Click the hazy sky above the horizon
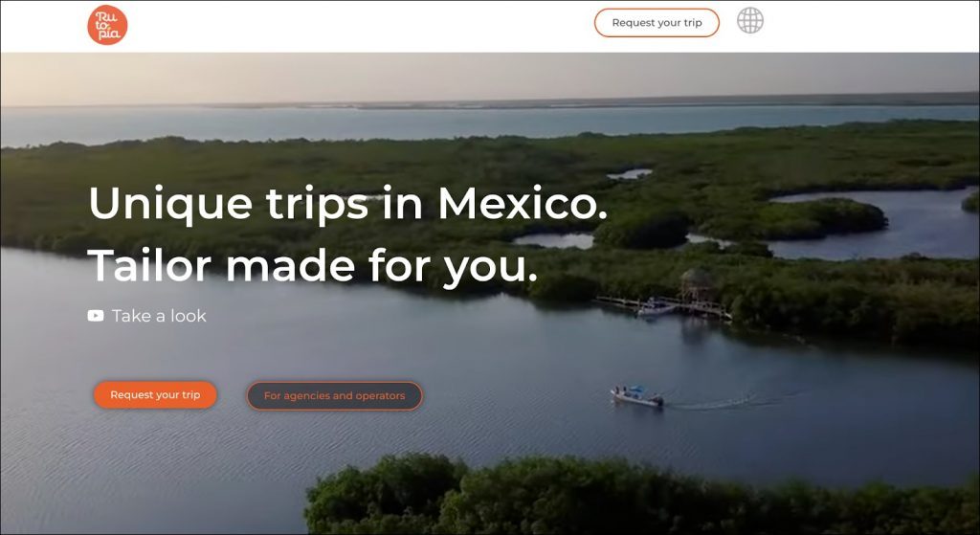The image size is (980, 535). (x=479, y=77)
